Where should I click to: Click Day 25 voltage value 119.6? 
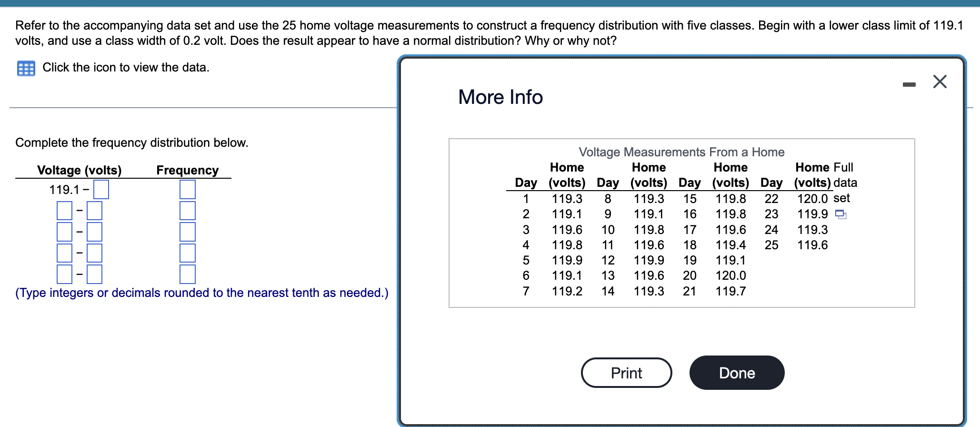click(x=812, y=245)
